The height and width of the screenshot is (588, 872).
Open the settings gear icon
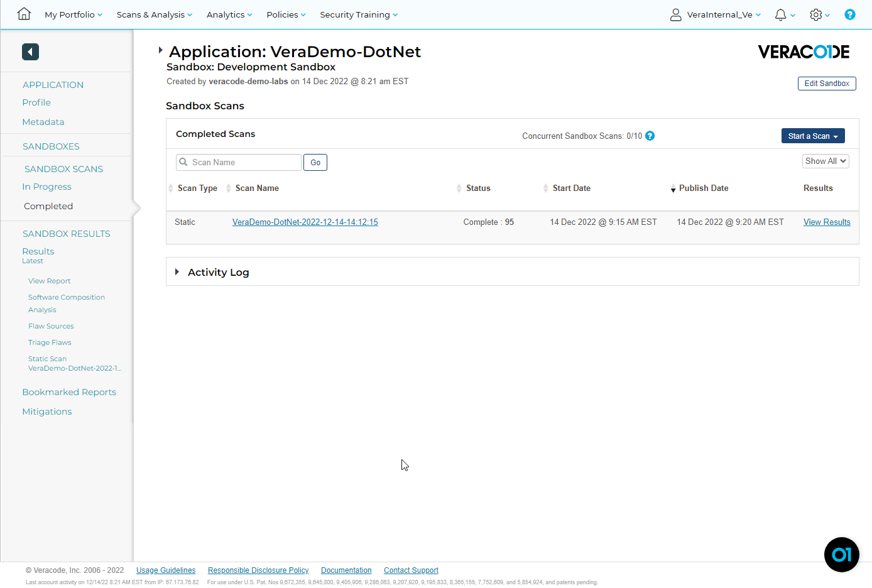(815, 14)
